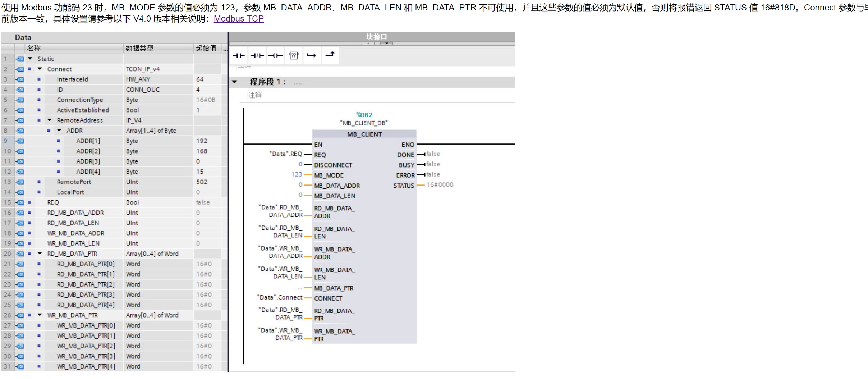Screen dimensions: 868x379
Task: Open the Modbus TCP link
Action: 239,19
